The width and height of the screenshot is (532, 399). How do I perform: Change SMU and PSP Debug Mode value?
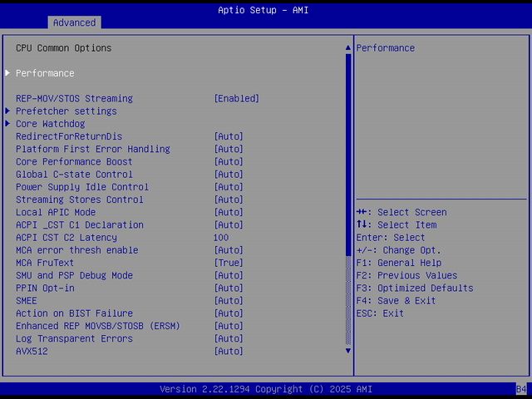tap(229, 275)
